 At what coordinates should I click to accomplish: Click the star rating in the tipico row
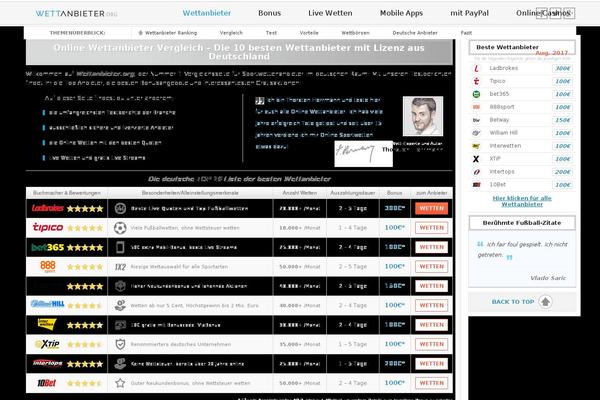point(85,228)
